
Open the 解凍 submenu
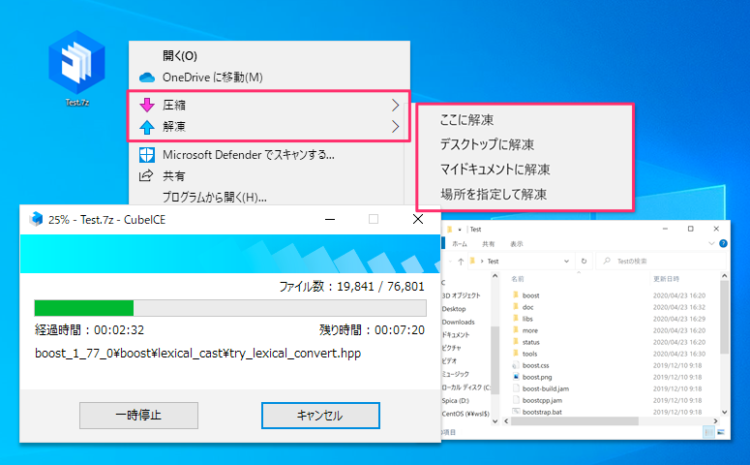(x=269, y=127)
